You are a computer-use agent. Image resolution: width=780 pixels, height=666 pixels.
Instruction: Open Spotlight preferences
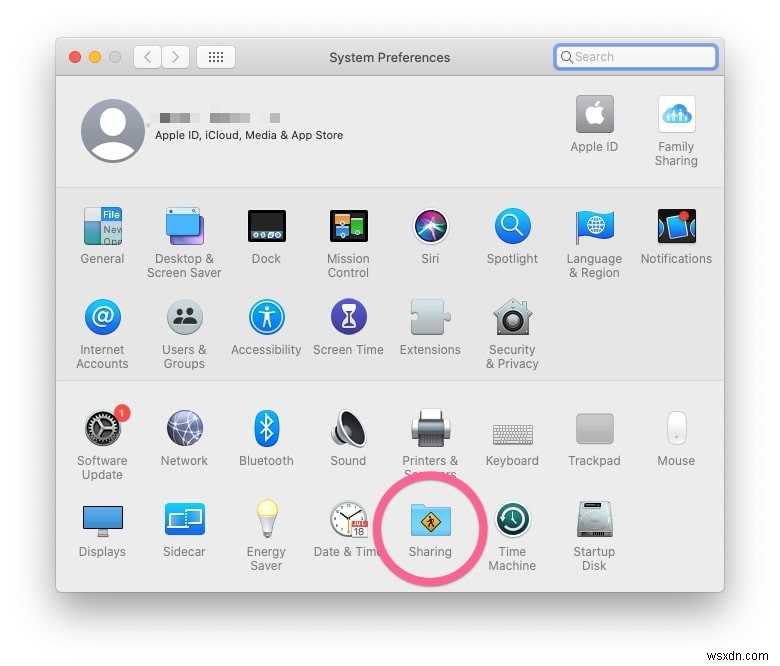pos(512,226)
